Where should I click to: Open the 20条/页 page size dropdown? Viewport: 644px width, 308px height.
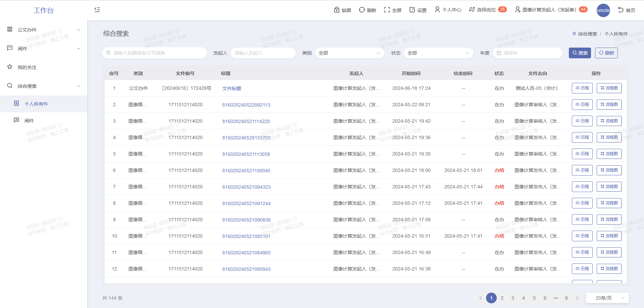[607, 298]
